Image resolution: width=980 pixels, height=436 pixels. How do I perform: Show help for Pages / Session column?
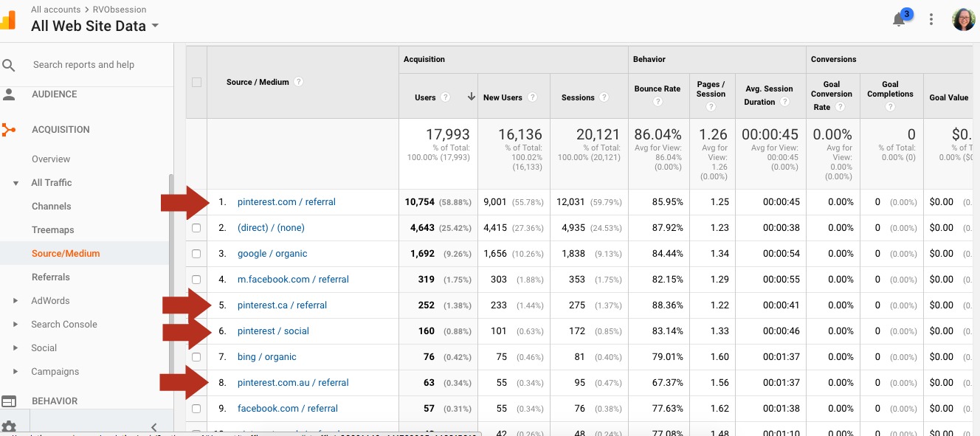711,107
